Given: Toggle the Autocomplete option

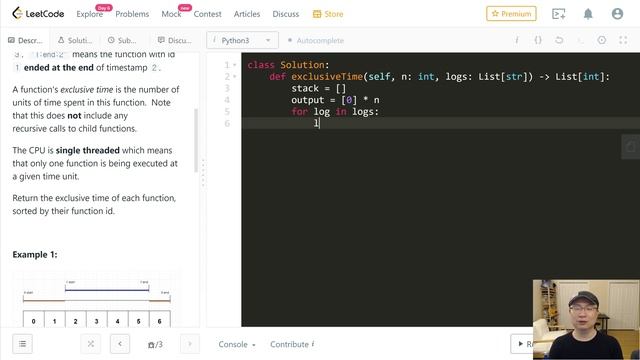Looking at the screenshot, I should [316, 40].
